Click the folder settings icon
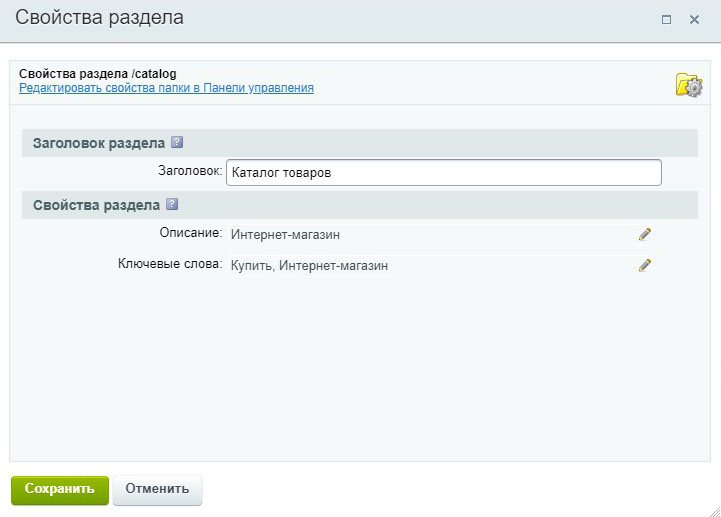 (689, 85)
